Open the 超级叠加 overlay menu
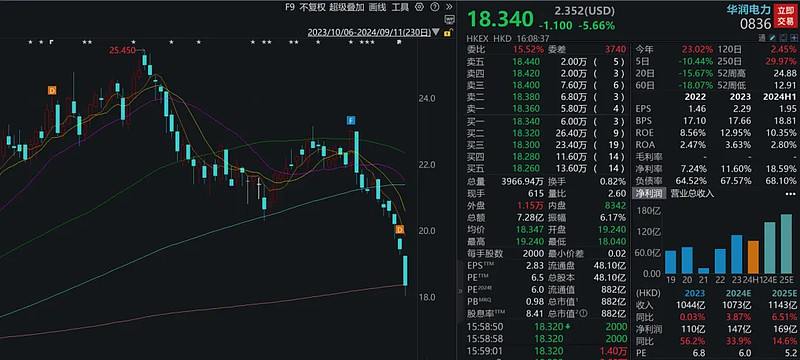 pos(347,7)
